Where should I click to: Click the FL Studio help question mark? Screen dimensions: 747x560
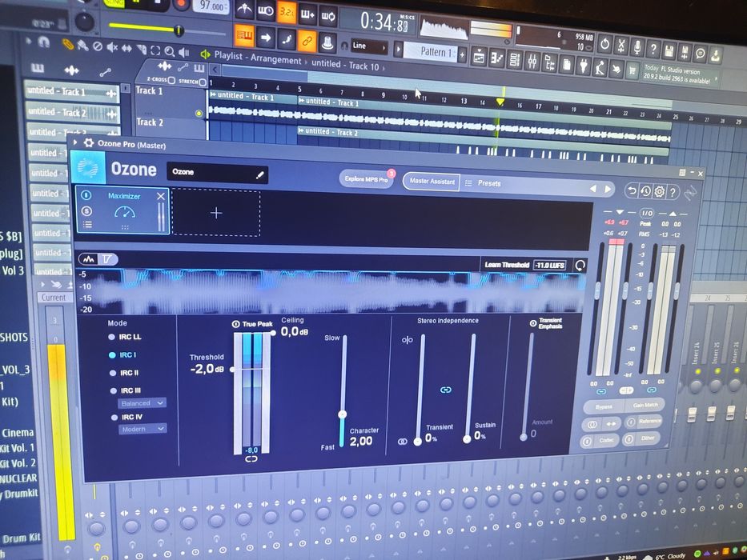pyautogui.click(x=653, y=49)
